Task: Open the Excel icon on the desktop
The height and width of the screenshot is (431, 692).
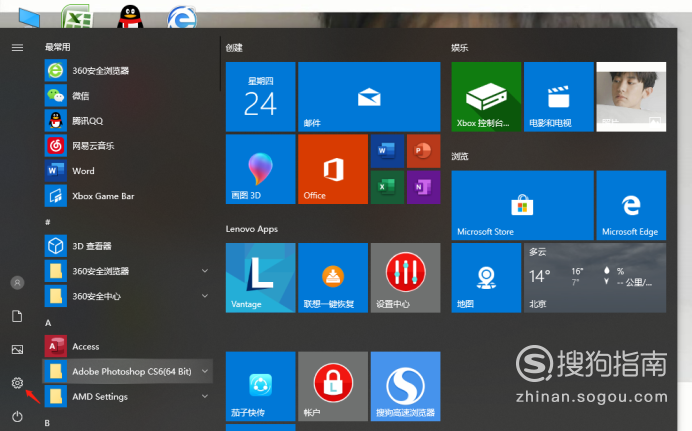Action: tap(77, 16)
